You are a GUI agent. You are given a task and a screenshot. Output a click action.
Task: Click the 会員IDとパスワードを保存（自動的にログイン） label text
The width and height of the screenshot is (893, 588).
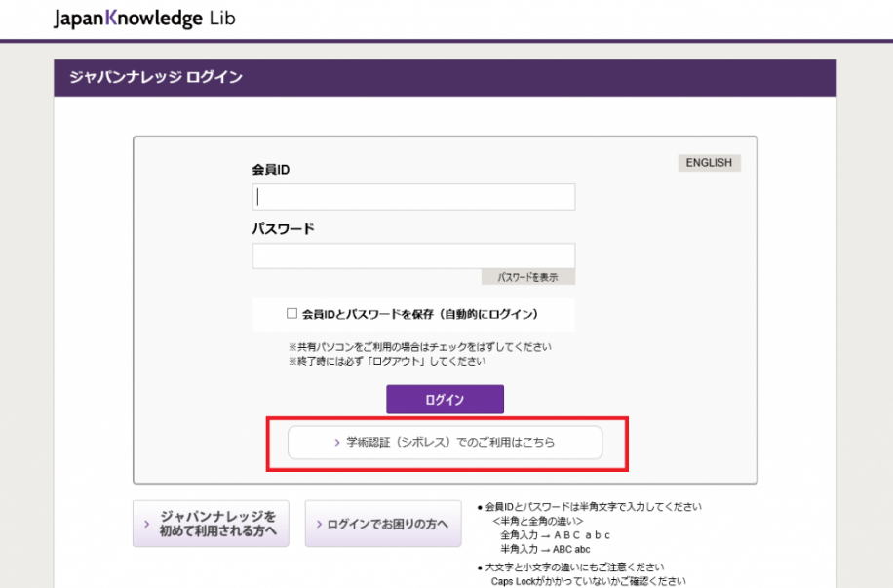420,314
